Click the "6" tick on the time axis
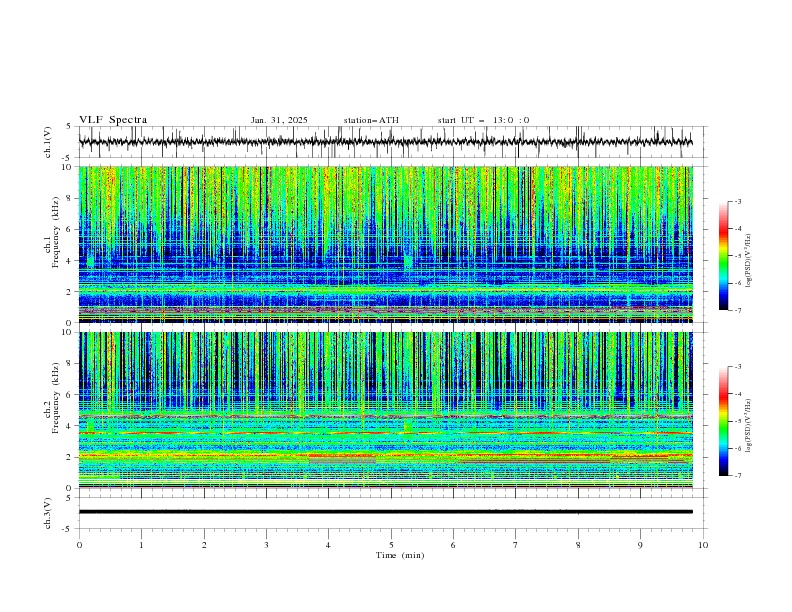This screenshot has width=792, height=612. [x=454, y=545]
